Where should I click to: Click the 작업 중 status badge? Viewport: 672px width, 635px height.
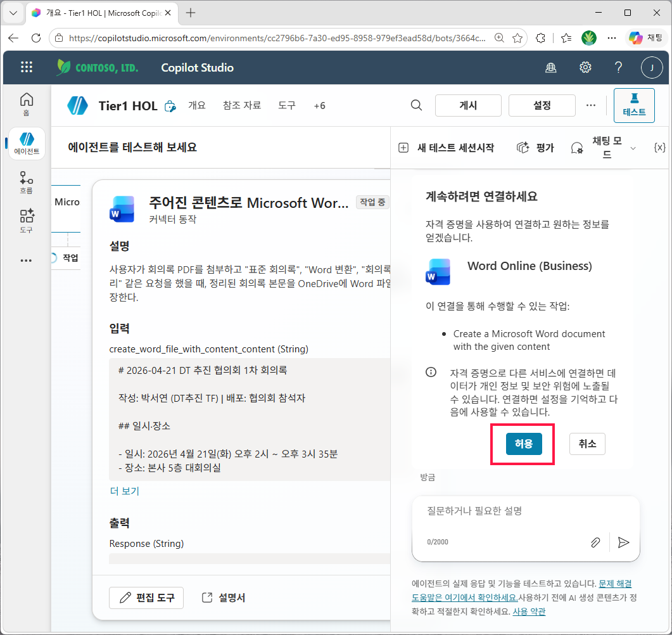(372, 202)
